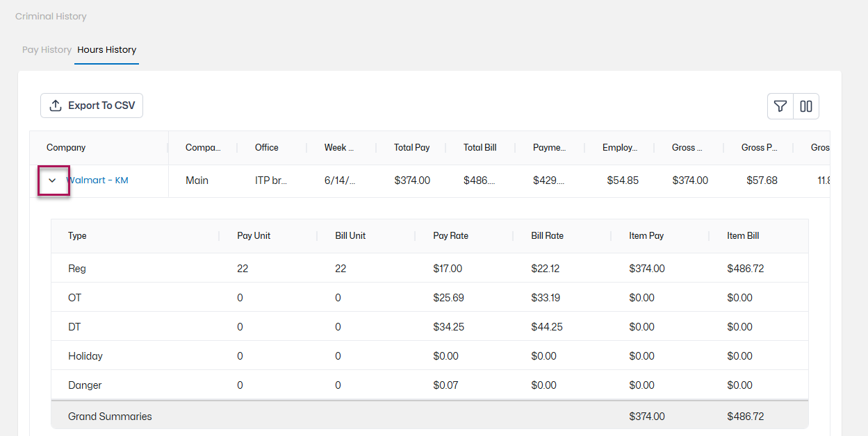
Task: Click the Item Bill column header
Action: [743, 236]
